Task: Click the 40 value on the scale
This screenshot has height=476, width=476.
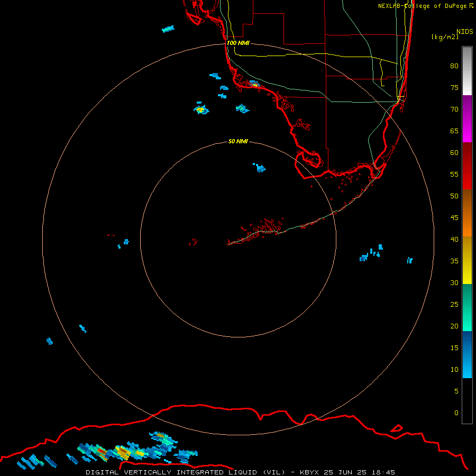Action: coord(454,239)
